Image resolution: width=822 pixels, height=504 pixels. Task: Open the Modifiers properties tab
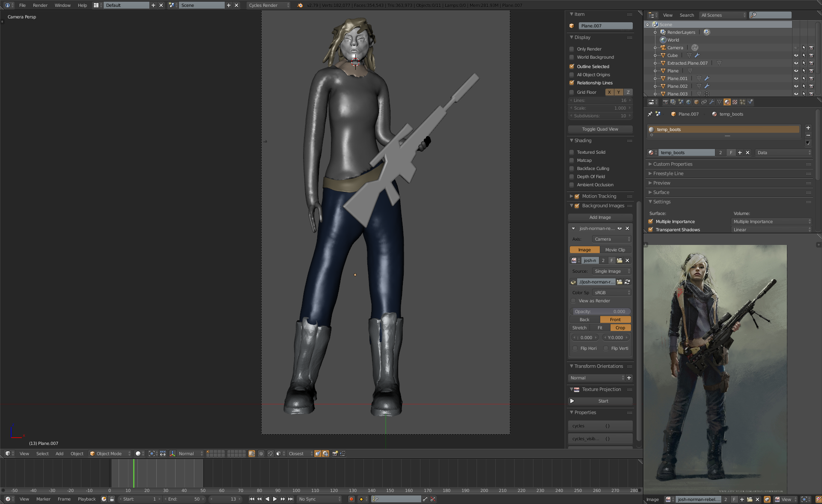(712, 102)
